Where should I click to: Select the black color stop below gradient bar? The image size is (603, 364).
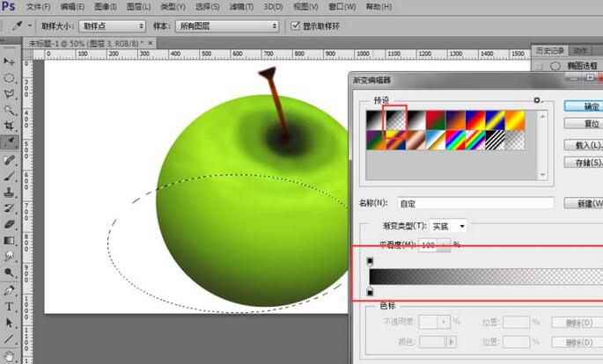coord(370,291)
